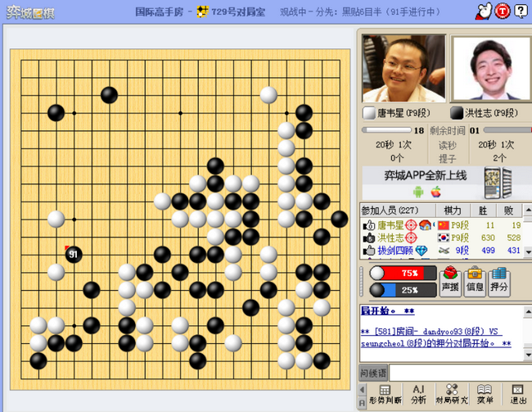
Task: Open the question mark help icon
Action: [x=521, y=11]
